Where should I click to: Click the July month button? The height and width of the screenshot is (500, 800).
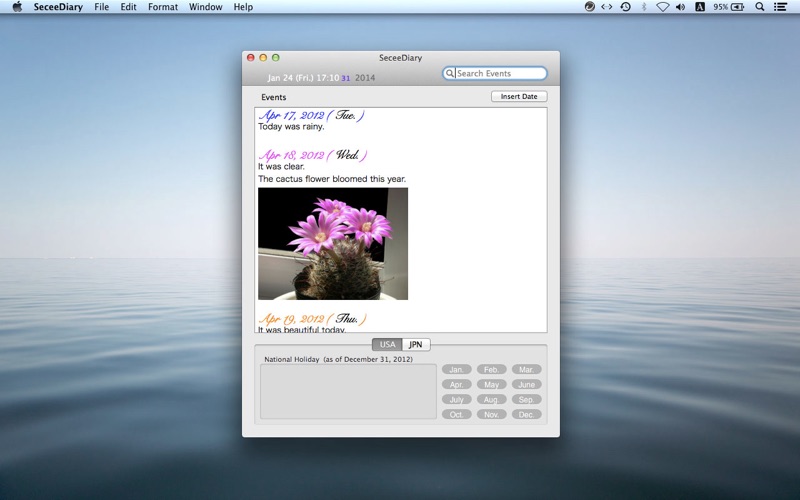pos(457,399)
